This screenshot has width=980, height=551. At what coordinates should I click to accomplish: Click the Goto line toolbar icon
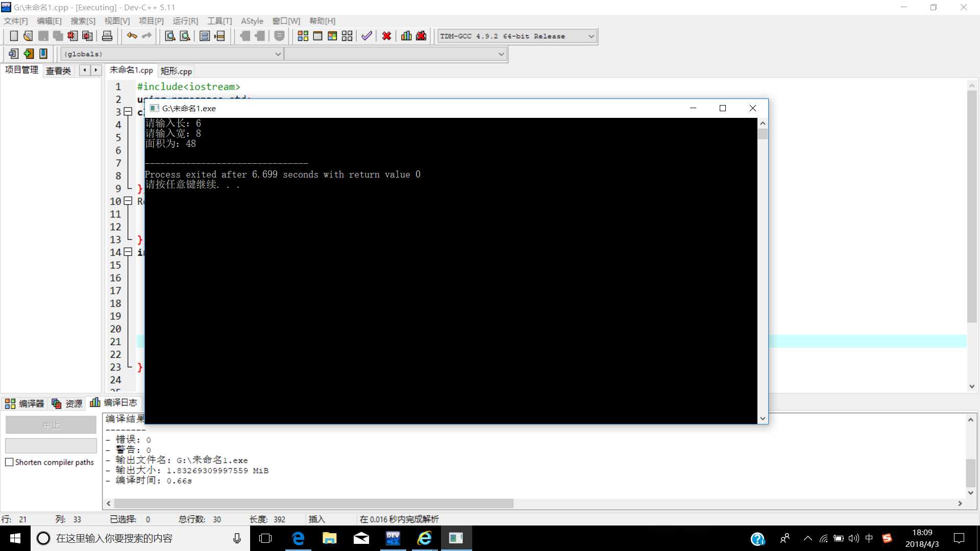219,36
